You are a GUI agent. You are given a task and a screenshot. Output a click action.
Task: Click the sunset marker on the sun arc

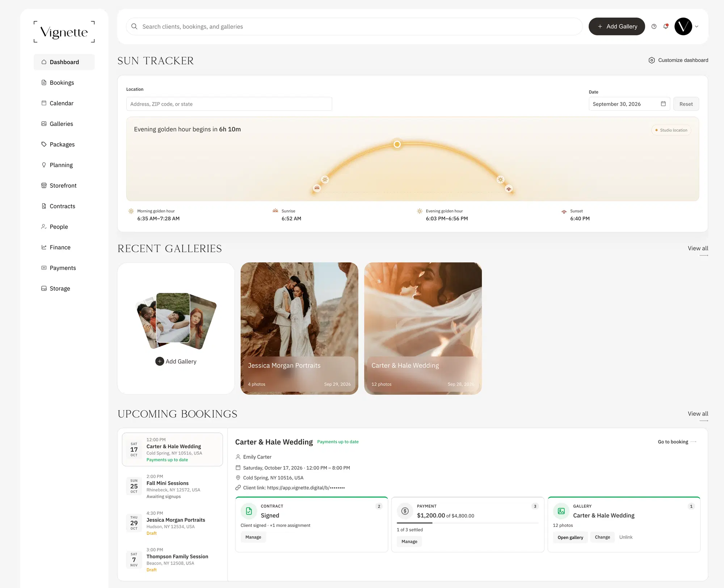tap(509, 189)
